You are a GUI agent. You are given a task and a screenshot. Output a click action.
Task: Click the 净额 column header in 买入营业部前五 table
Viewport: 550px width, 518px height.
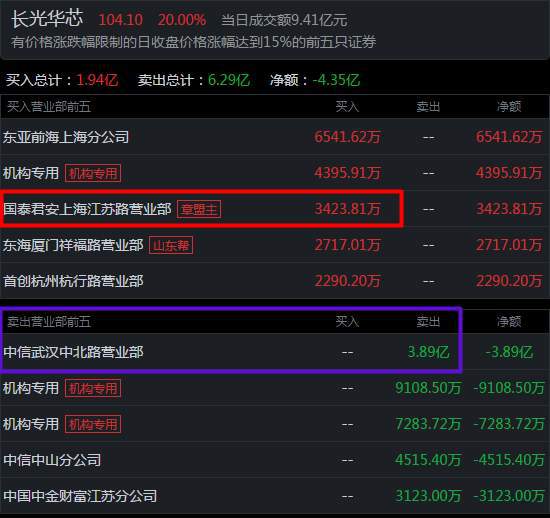click(x=509, y=107)
